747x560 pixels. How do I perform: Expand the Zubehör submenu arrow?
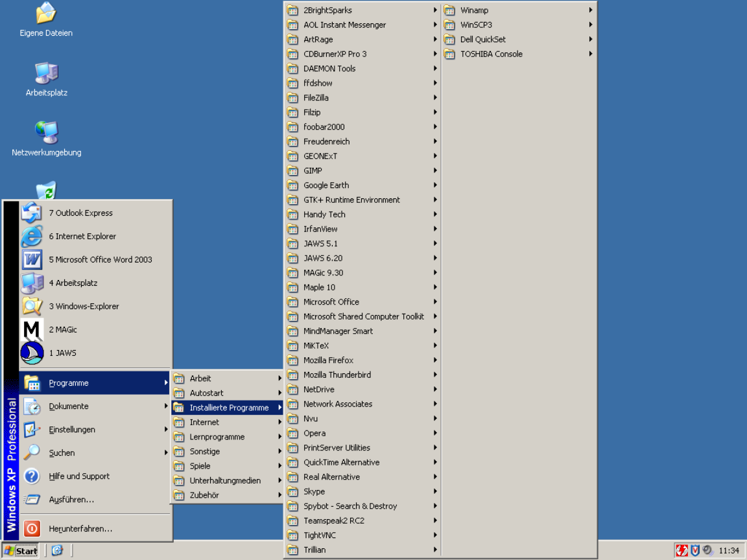point(279,495)
